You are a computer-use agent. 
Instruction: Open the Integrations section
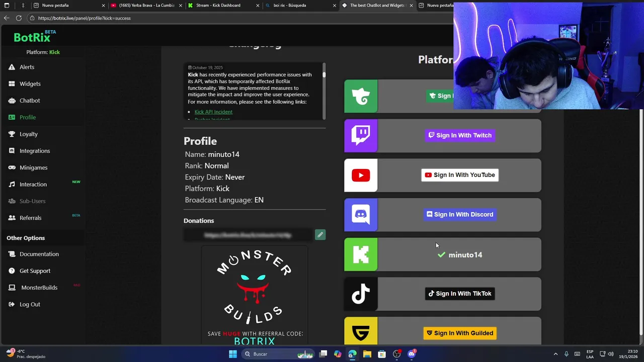click(x=34, y=151)
